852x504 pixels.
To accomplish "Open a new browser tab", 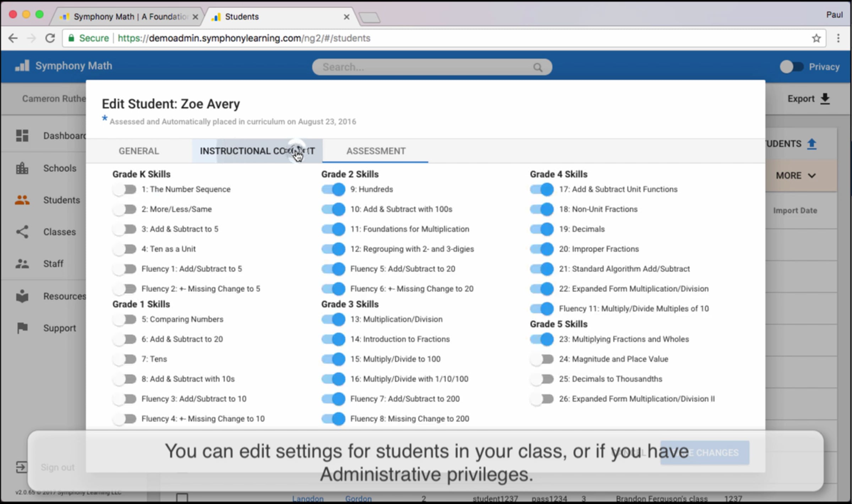I will point(369,17).
